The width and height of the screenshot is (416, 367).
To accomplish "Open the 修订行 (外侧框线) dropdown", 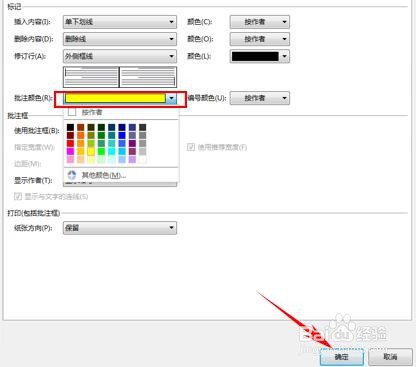I will (x=120, y=56).
